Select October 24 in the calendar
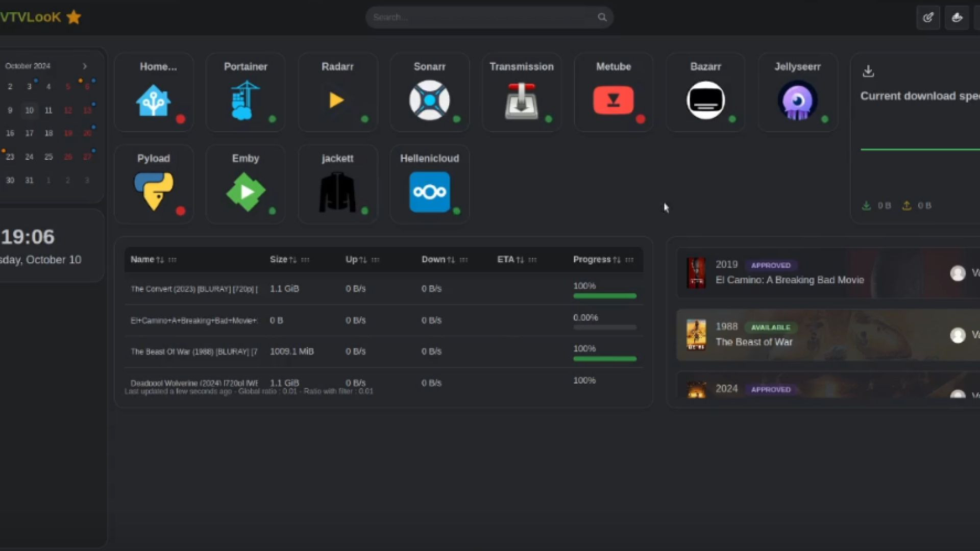Viewport: 980px width, 551px height. click(x=30, y=157)
